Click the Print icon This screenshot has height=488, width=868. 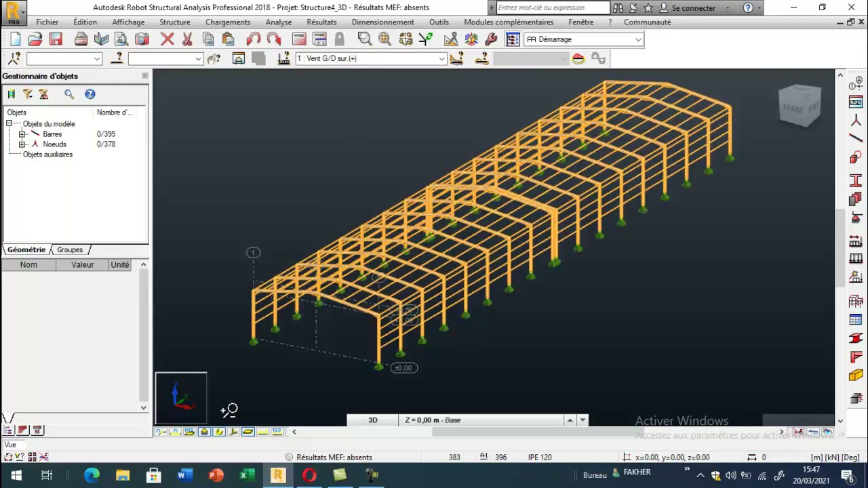point(81,39)
